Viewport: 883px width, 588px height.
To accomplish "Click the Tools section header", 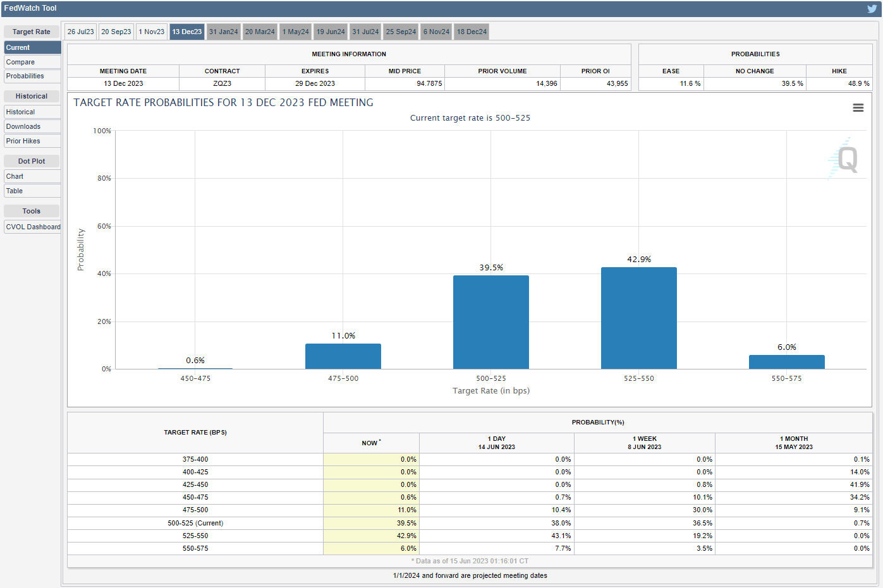I will (32, 211).
